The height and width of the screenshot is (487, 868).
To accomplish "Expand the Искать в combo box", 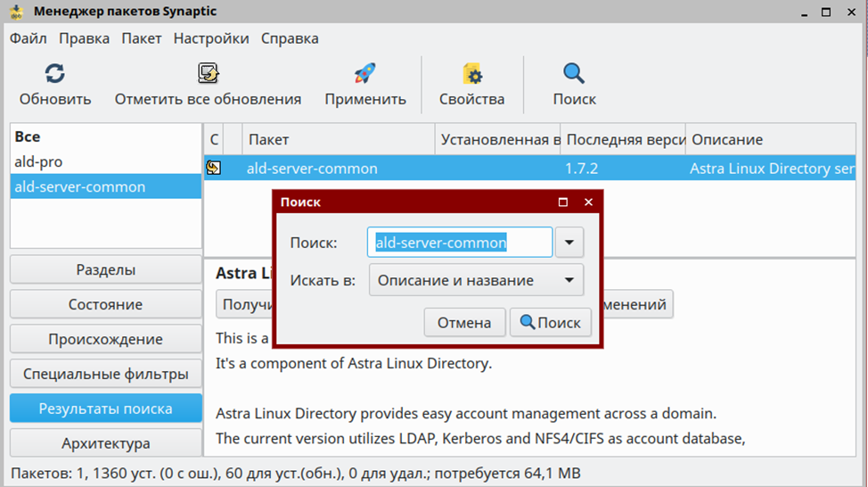I will click(476, 280).
